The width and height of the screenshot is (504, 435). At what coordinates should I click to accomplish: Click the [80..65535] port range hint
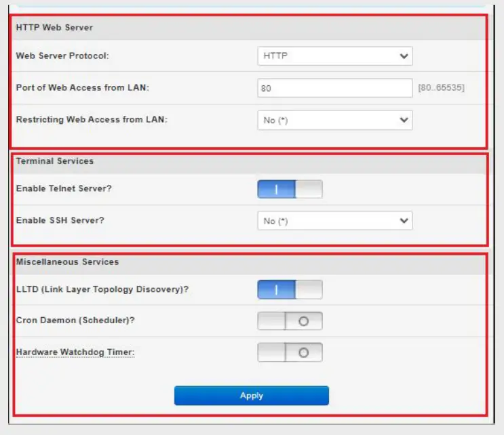pyautogui.click(x=441, y=87)
